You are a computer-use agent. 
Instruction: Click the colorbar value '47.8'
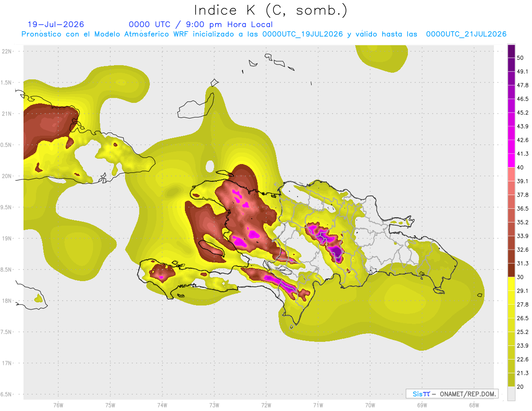pyautogui.click(x=522, y=85)
